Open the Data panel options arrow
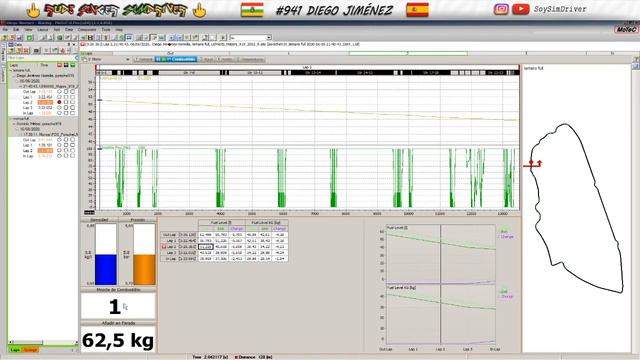The image size is (640, 360). (74, 44)
